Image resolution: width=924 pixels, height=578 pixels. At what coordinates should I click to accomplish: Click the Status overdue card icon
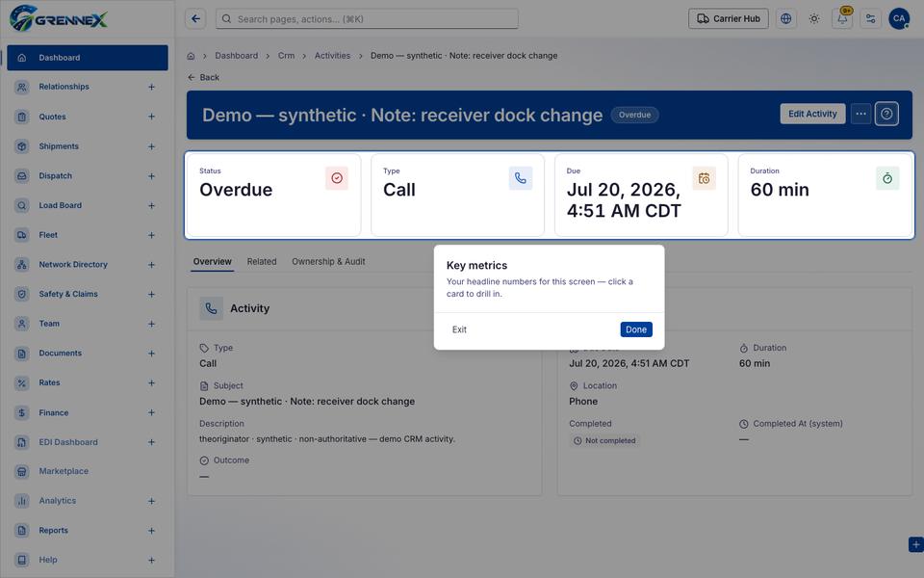[x=337, y=178]
